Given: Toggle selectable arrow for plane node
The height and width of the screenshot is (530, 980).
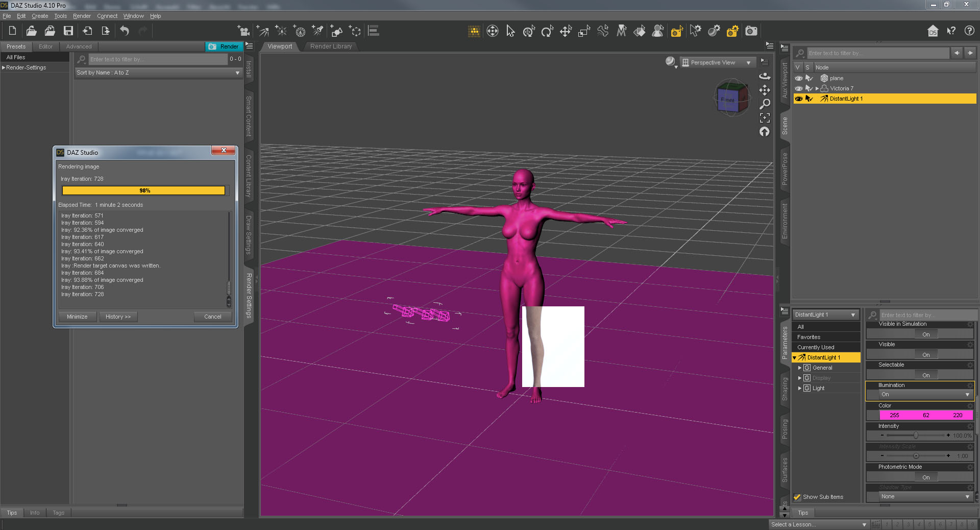Looking at the screenshot, I should (x=809, y=78).
